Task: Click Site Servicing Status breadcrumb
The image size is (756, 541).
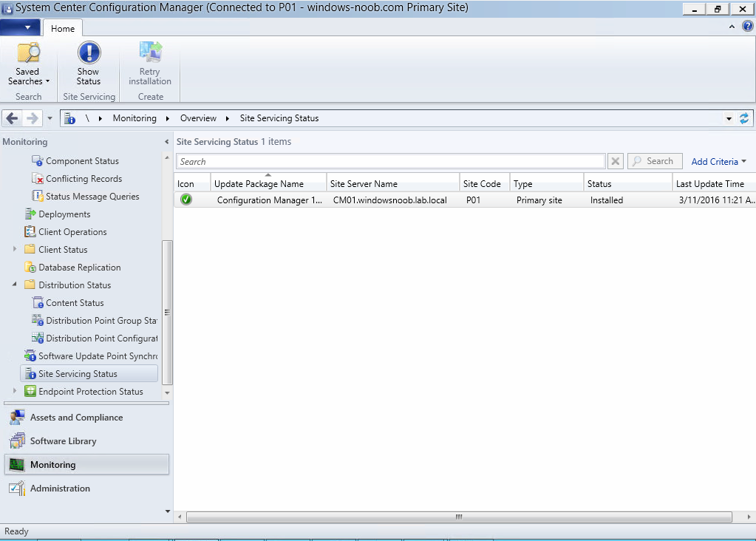Action: point(279,118)
